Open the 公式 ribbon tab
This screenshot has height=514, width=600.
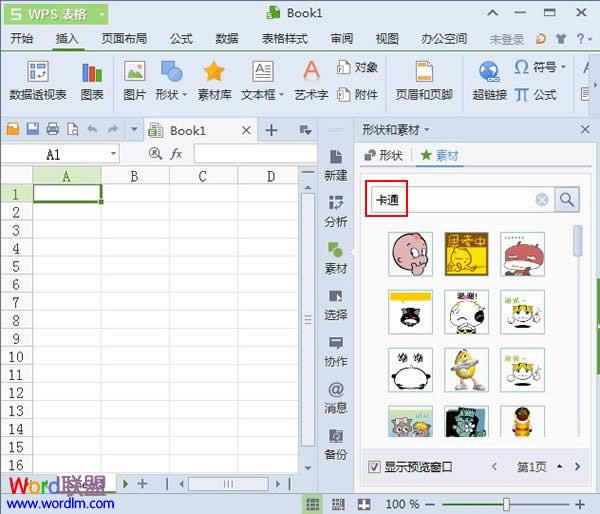click(x=181, y=39)
